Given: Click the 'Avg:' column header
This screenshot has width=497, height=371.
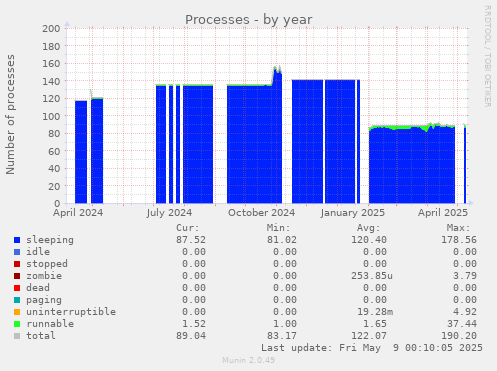Looking at the screenshot, I should (x=369, y=228).
